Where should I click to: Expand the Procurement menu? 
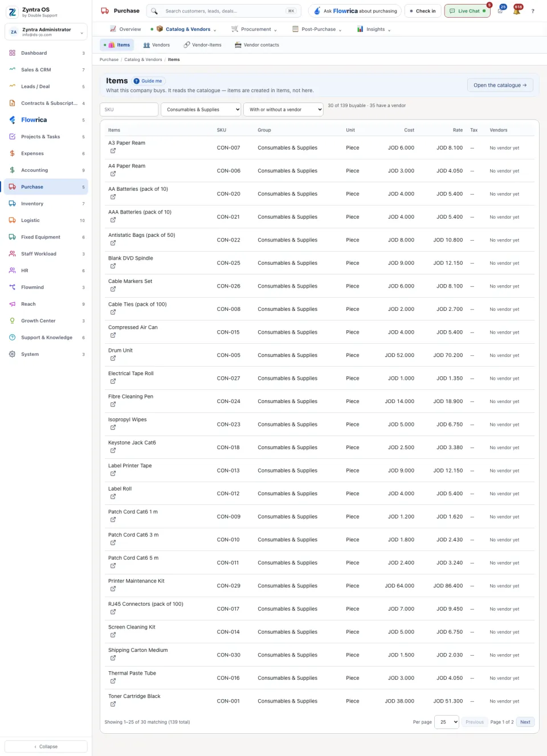(x=254, y=29)
